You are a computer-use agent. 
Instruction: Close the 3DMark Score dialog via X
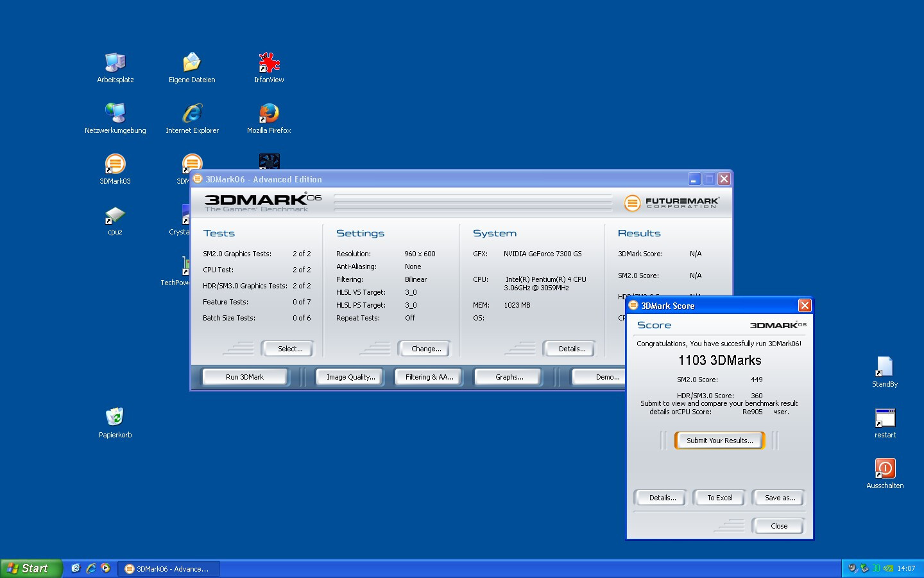click(x=805, y=306)
